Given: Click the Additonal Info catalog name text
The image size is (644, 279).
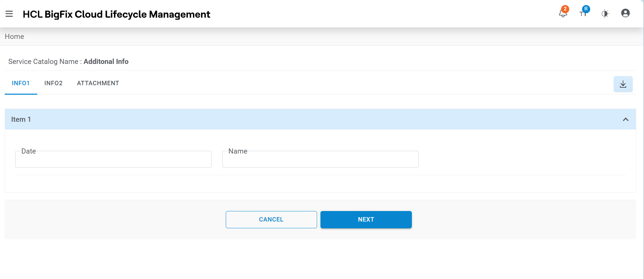Looking at the screenshot, I should (106, 62).
